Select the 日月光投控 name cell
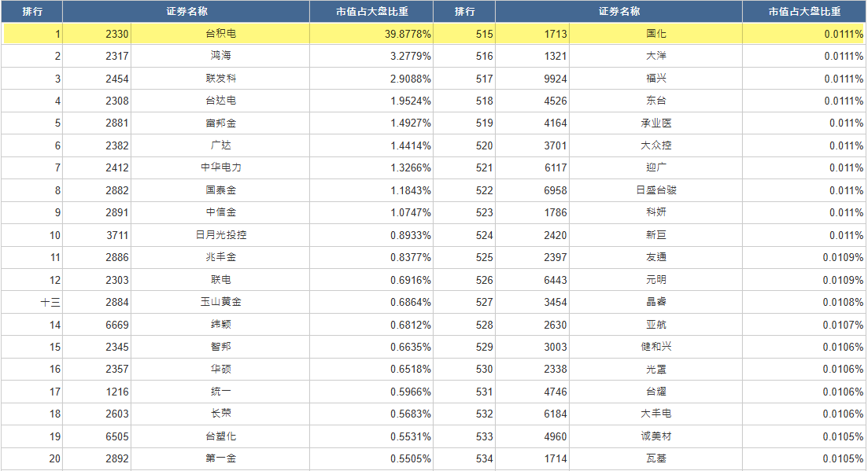Screen dimensions: 868x471 (220, 235)
